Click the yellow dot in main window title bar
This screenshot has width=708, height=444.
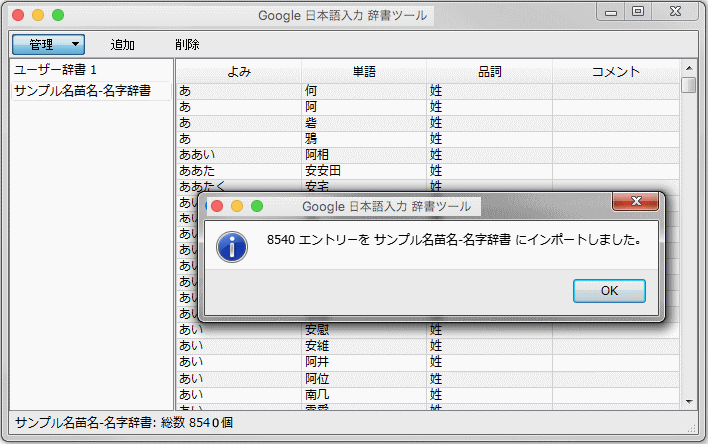pos(38,15)
